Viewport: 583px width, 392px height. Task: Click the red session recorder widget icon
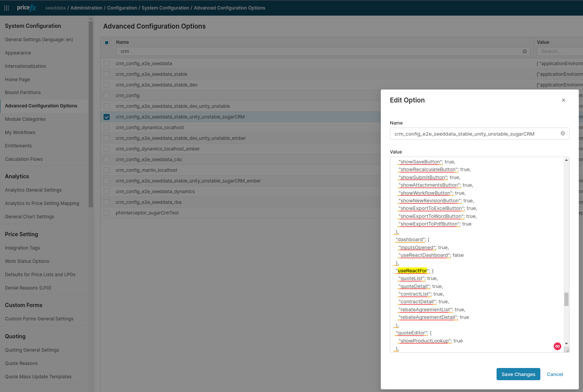(x=557, y=346)
